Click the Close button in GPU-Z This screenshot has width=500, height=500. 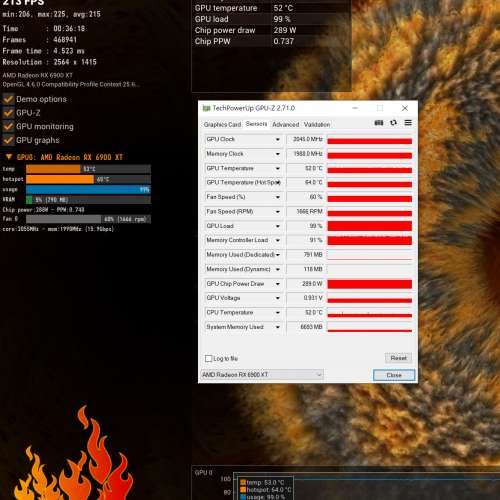394,375
